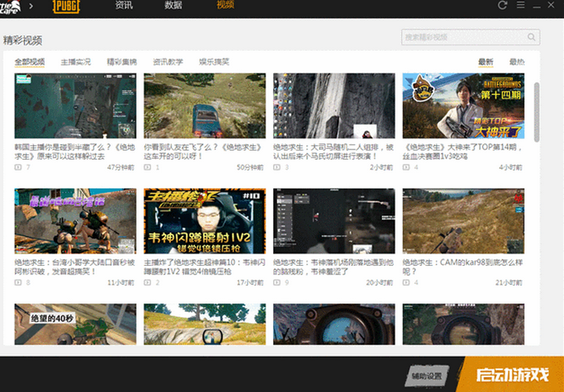Sort videos by 最热

point(517,62)
